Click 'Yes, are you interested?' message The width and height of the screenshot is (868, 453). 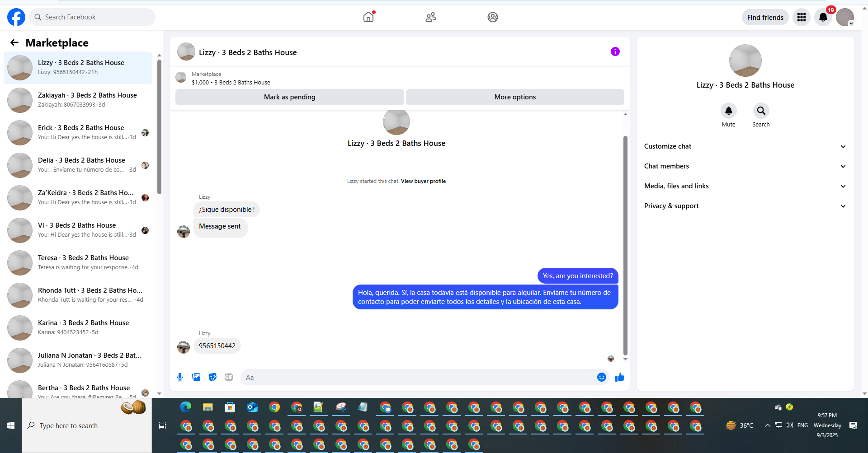point(578,276)
